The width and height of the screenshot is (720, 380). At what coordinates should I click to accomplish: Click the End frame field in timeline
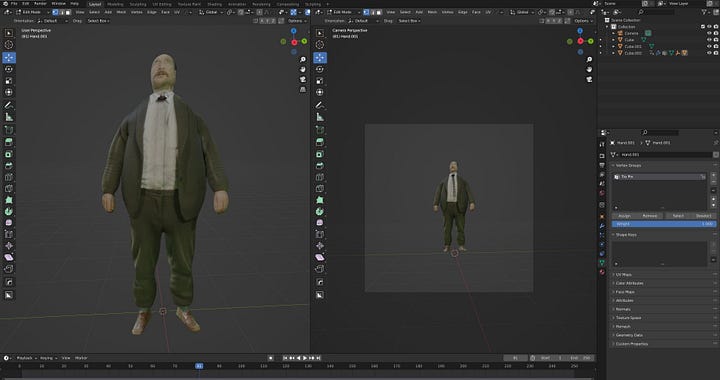point(581,358)
